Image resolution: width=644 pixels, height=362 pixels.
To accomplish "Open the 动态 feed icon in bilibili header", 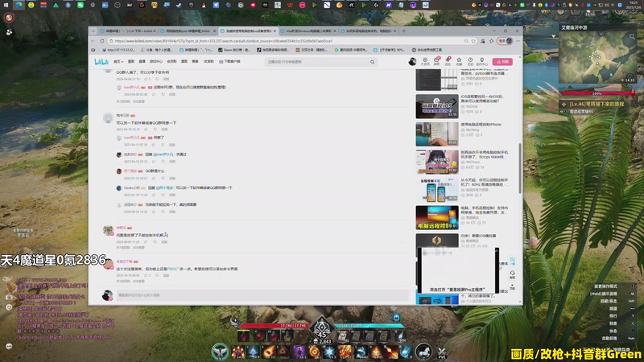I will [x=448, y=62].
